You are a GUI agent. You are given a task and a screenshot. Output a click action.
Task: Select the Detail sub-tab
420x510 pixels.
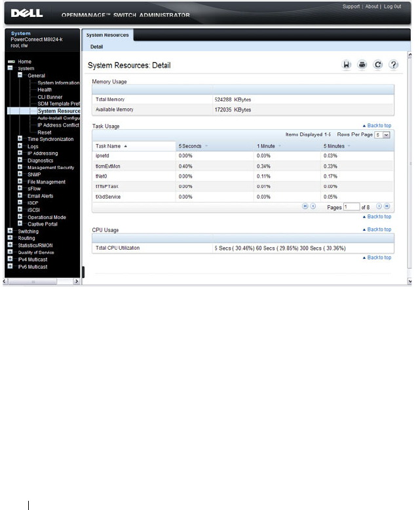(x=96, y=47)
